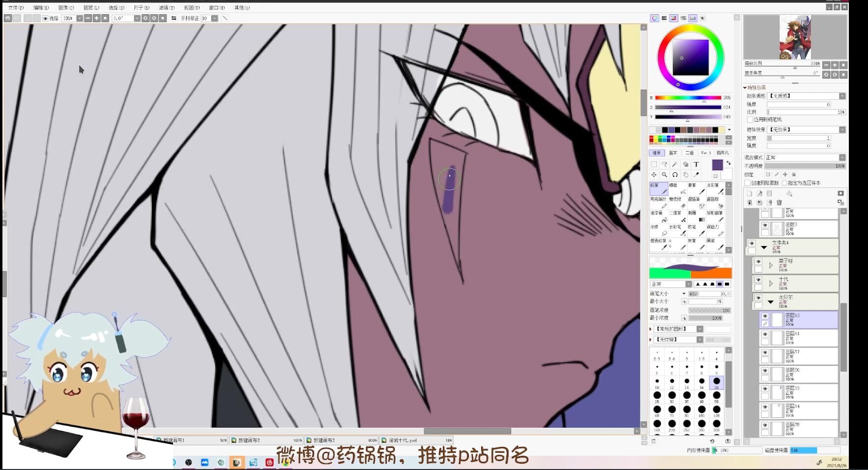Adjust the 不透明度 opacity slider
868x470 pixels.
pos(805,166)
